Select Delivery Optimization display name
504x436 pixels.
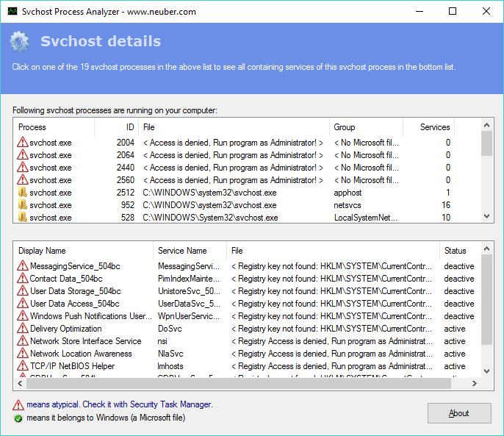coord(65,329)
